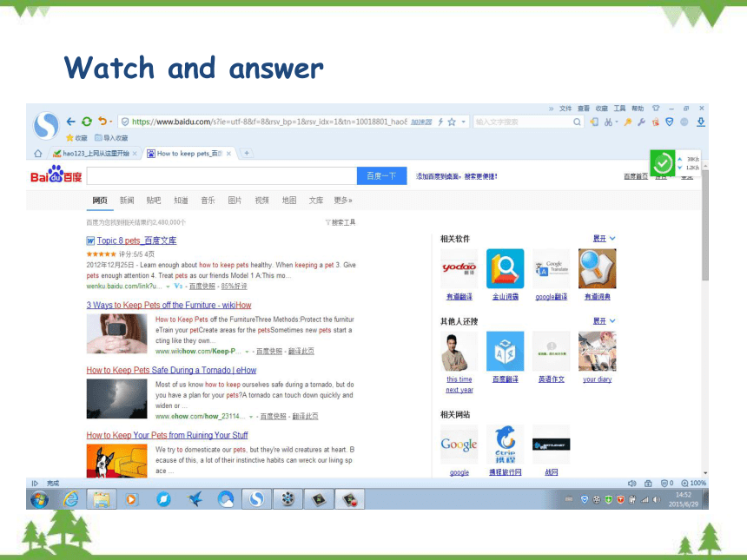Viewport: 747px width, 560px height.
Task: Open the Windows Start button
Action: pos(39,499)
